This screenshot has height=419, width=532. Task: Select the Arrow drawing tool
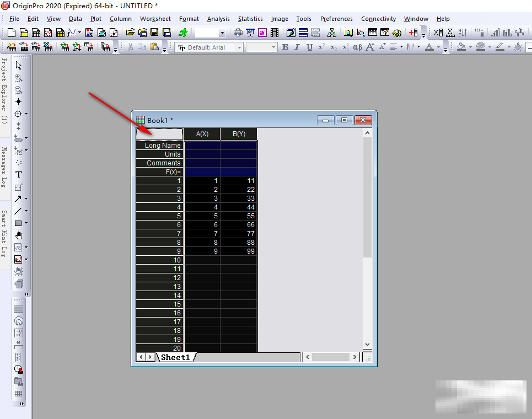pyautogui.click(x=18, y=199)
